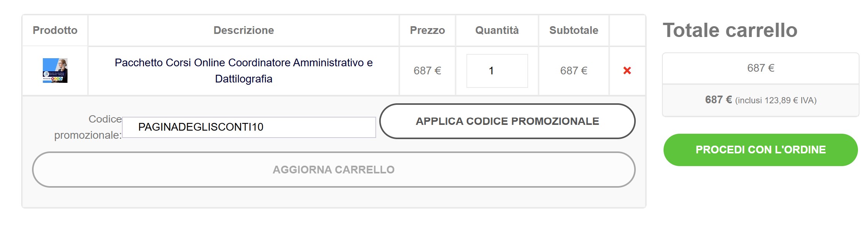Click the price value under Prezzo

[x=427, y=71]
